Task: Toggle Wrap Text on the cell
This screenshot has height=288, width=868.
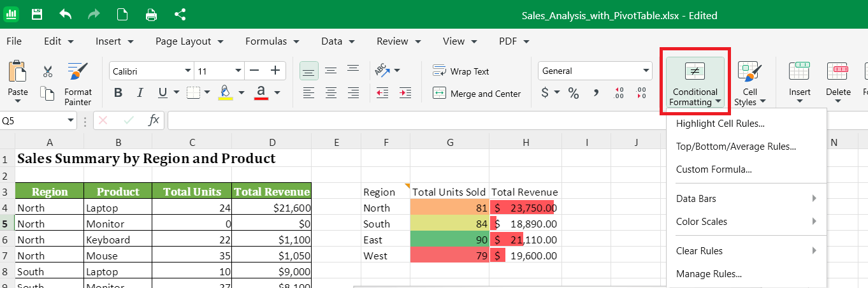Action: [x=461, y=71]
